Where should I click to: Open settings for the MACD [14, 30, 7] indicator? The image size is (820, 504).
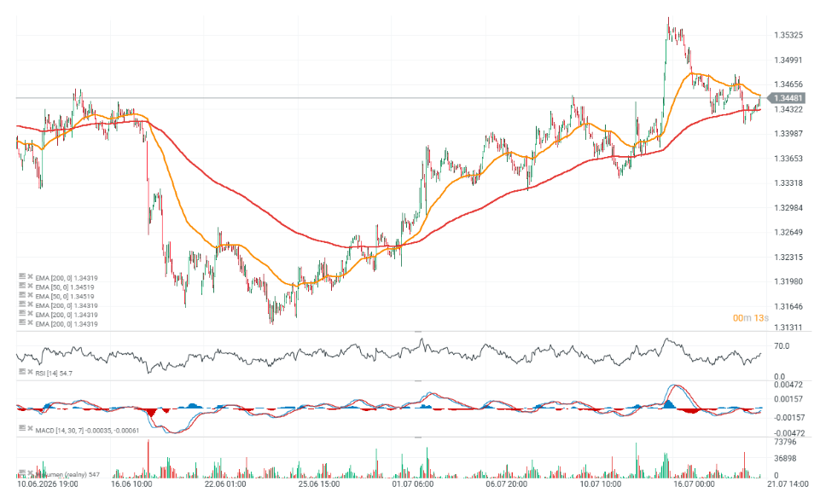tap(22, 428)
